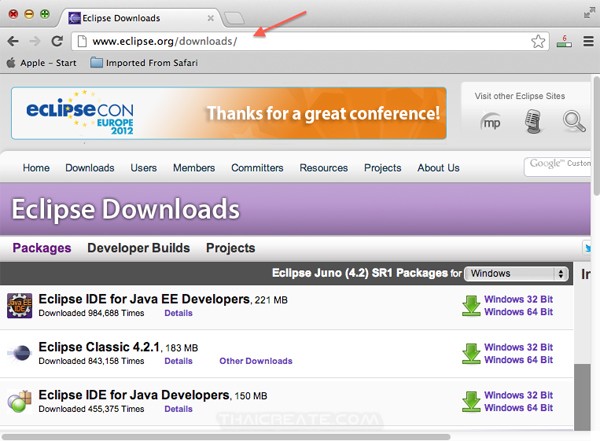
Task: Click the Eclipse Classic package icon
Action: tap(19, 353)
